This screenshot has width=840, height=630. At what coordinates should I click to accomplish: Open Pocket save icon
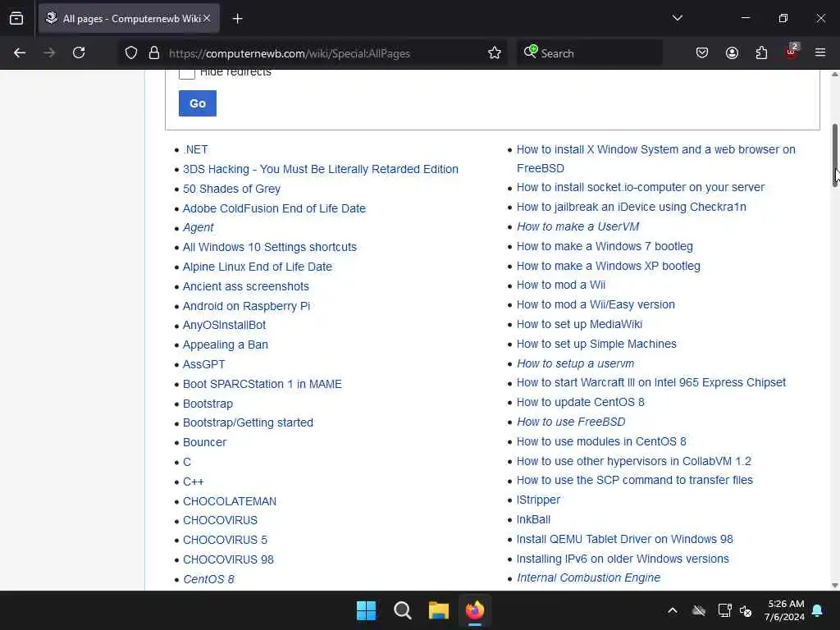click(702, 52)
